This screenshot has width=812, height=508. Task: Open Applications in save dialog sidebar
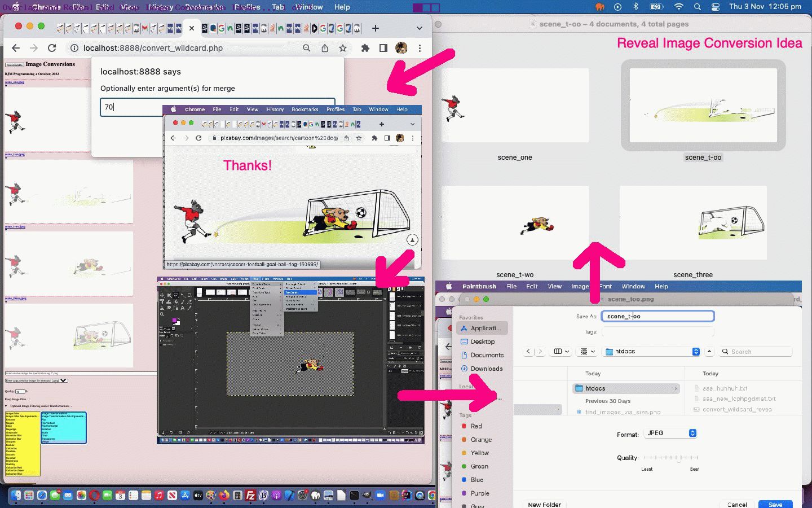tap(482, 328)
